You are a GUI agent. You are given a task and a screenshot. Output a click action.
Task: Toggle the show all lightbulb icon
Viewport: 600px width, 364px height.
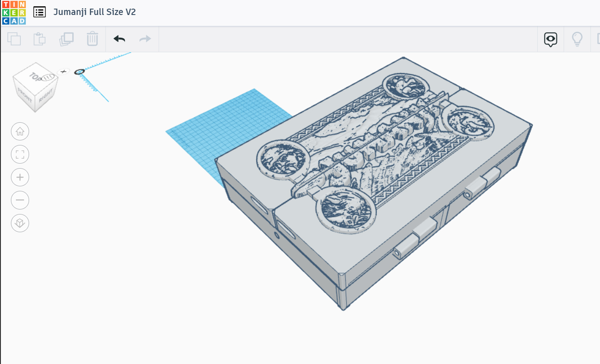(x=577, y=40)
